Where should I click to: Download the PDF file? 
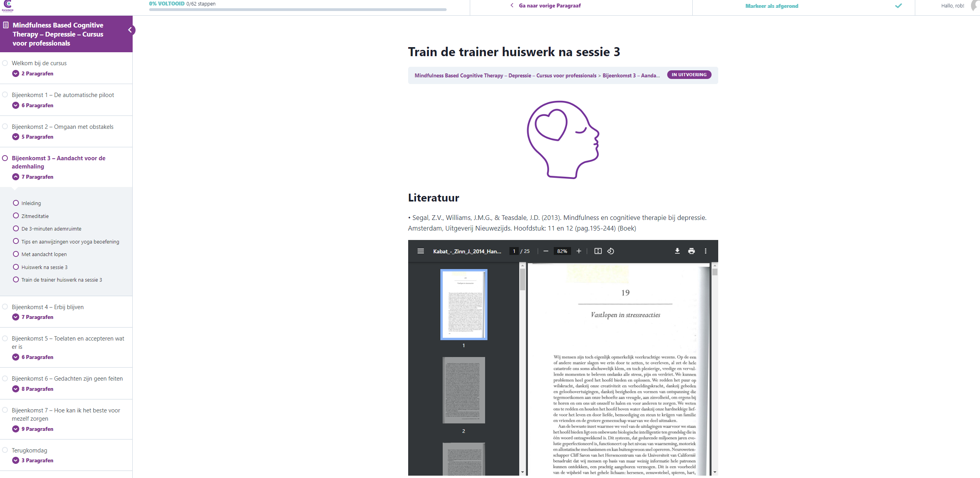677,251
